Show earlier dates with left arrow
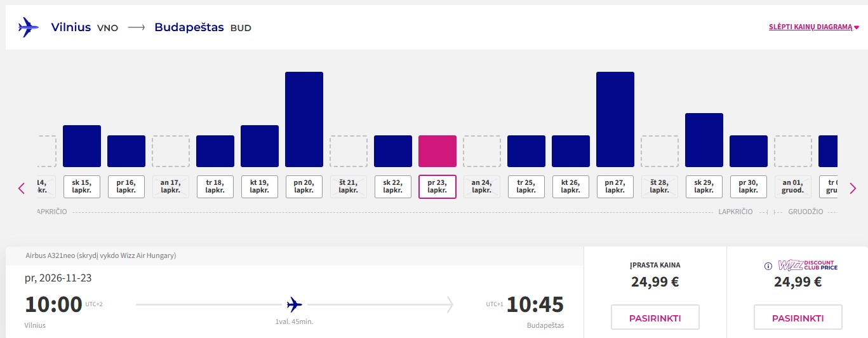This screenshot has width=868, height=338. (x=22, y=188)
